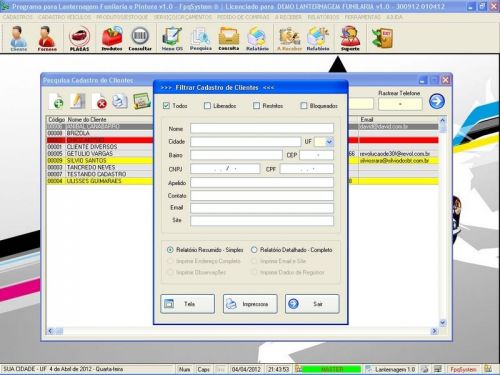This screenshot has width=500, height=375.
Task: Open the SERVIÇOS/ORÇAMENTOS menu
Action: 182,17
